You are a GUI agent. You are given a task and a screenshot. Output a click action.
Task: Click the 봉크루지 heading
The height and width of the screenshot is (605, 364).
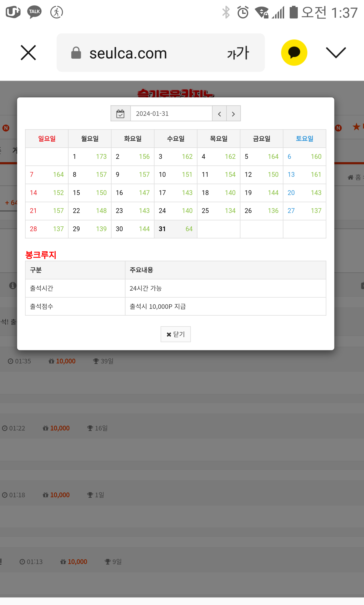(x=41, y=255)
